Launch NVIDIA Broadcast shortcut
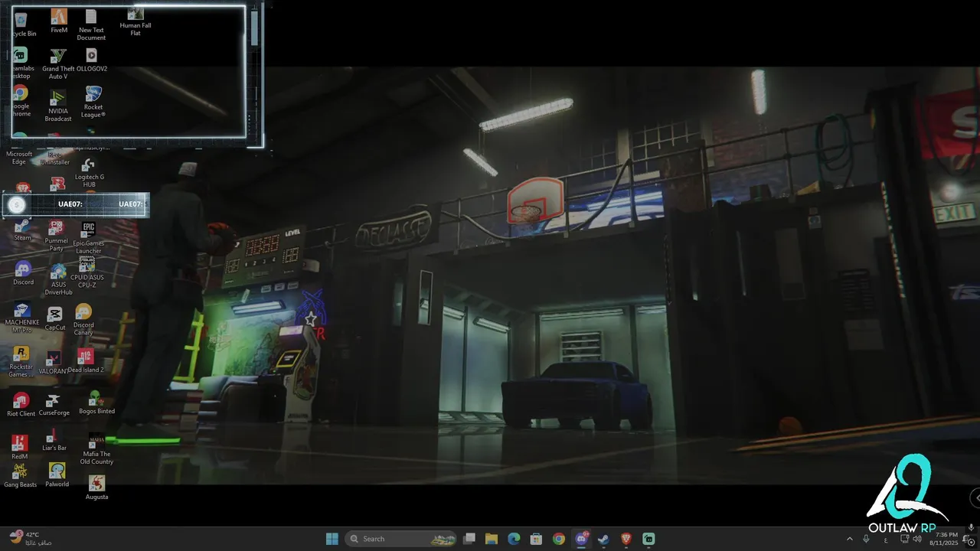This screenshot has width=980, height=551. click(x=58, y=106)
